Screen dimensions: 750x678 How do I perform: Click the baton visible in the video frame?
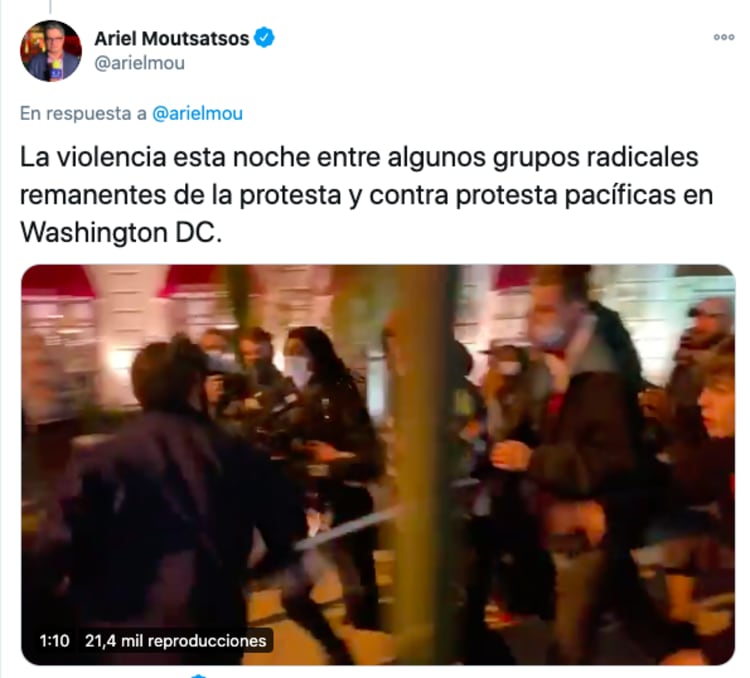(350, 528)
